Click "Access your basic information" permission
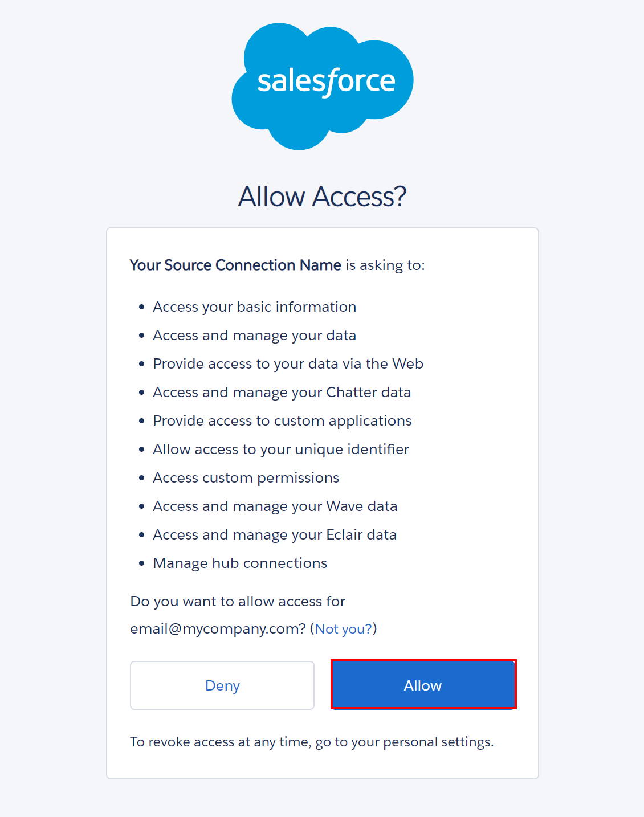644x817 pixels. point(254,307)
